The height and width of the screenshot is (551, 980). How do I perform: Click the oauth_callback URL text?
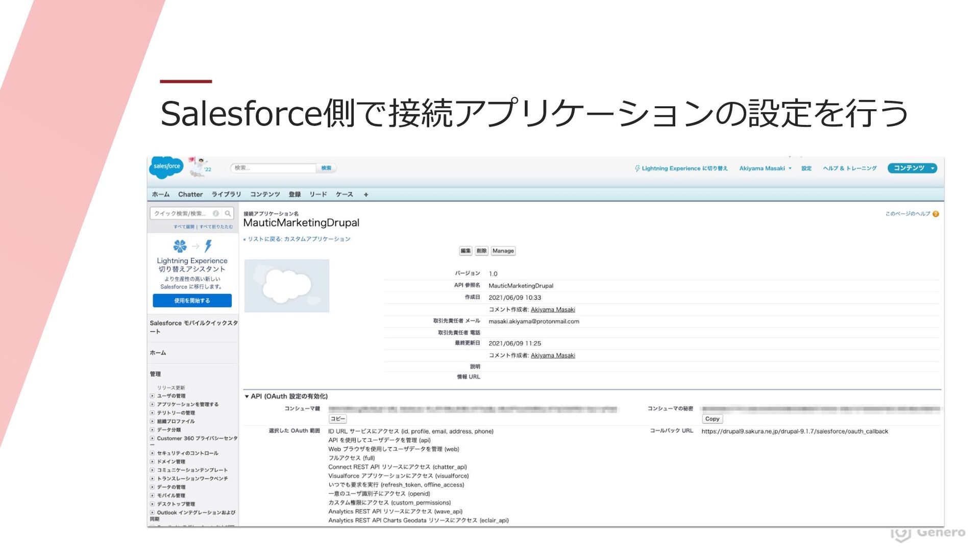point(795,432)
